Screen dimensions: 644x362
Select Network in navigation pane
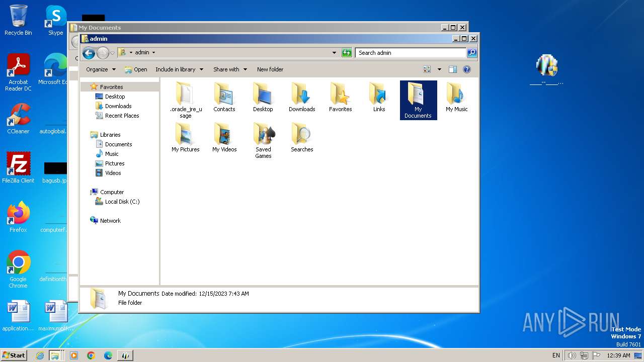(x=110, y=221)
